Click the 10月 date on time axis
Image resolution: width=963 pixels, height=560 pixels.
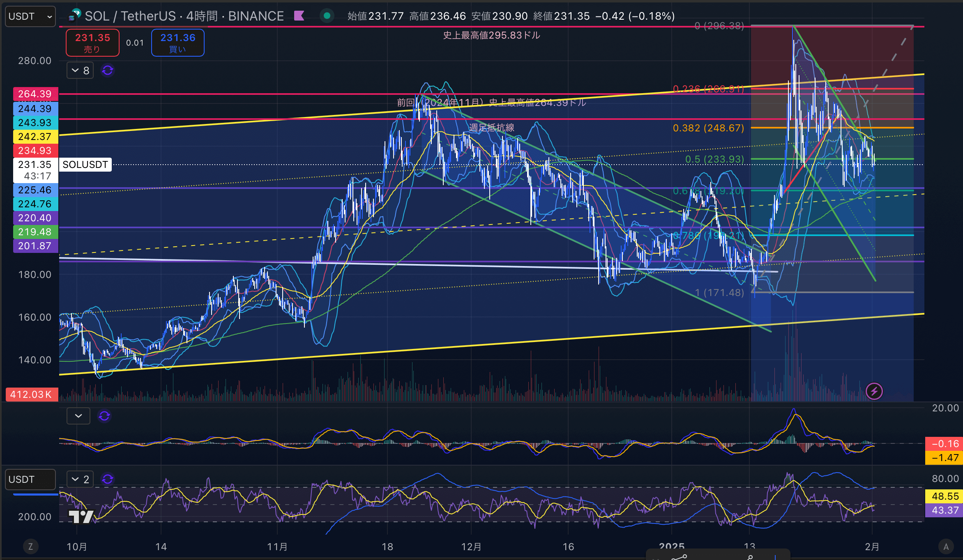pos(77,547)
